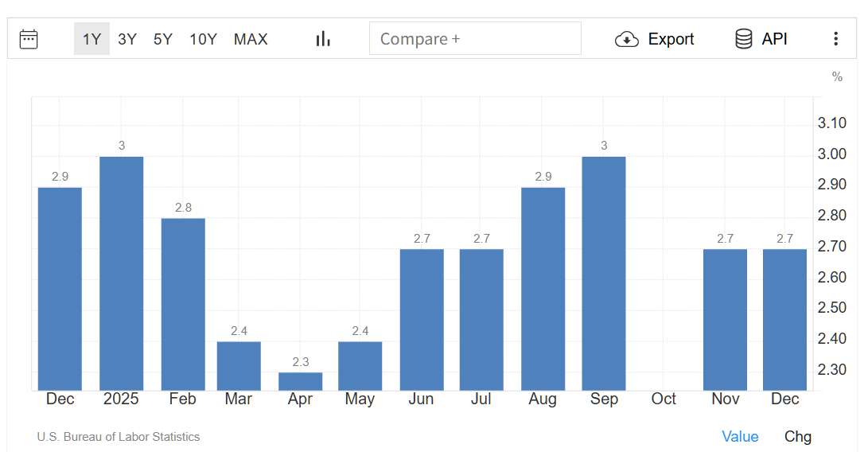868x452 pixels.
Task: Show the 10Y time range
Action: pyautogui.click(x=203, y=39)
